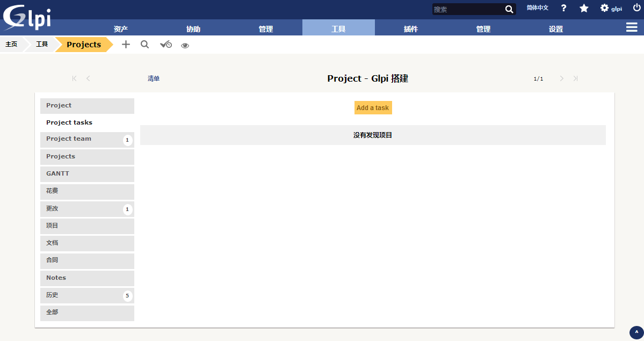This screenshot has width=644, height=341.
Task: Select the Project tasks tab
Action: pyautogui.click(x=87, y=122)
